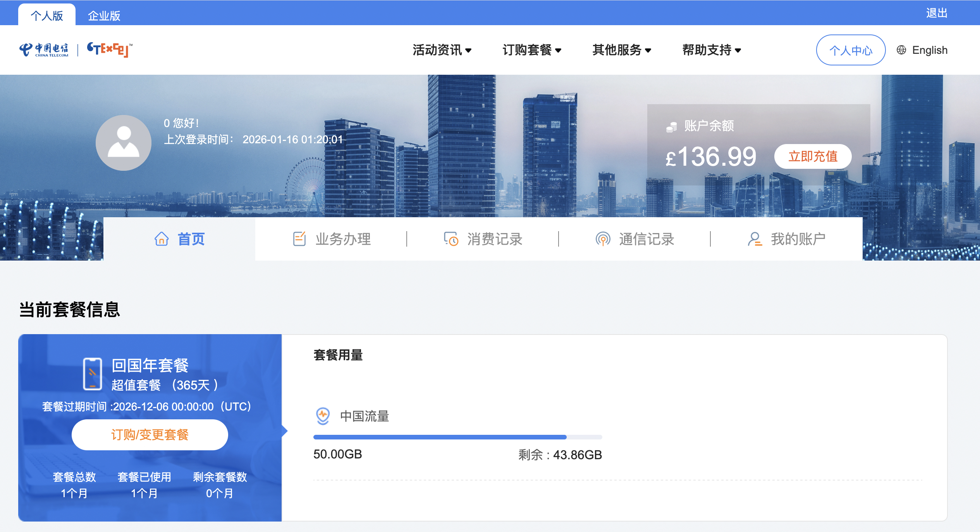Click the 中国流量 usage progress bar
The width and height of the screenshot is (980, 532).
point(457,437)
